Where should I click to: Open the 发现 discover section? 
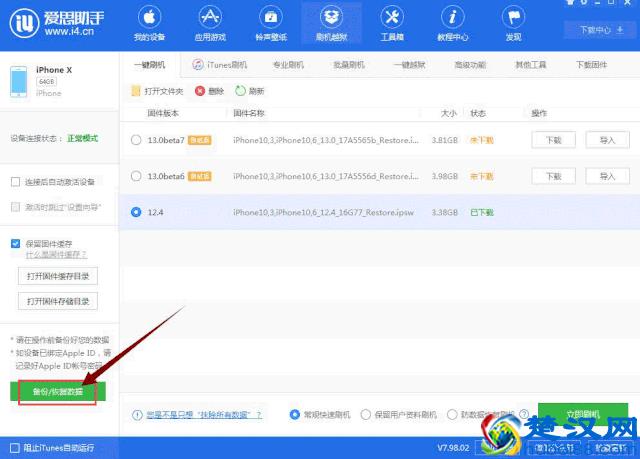pos(513,25)
